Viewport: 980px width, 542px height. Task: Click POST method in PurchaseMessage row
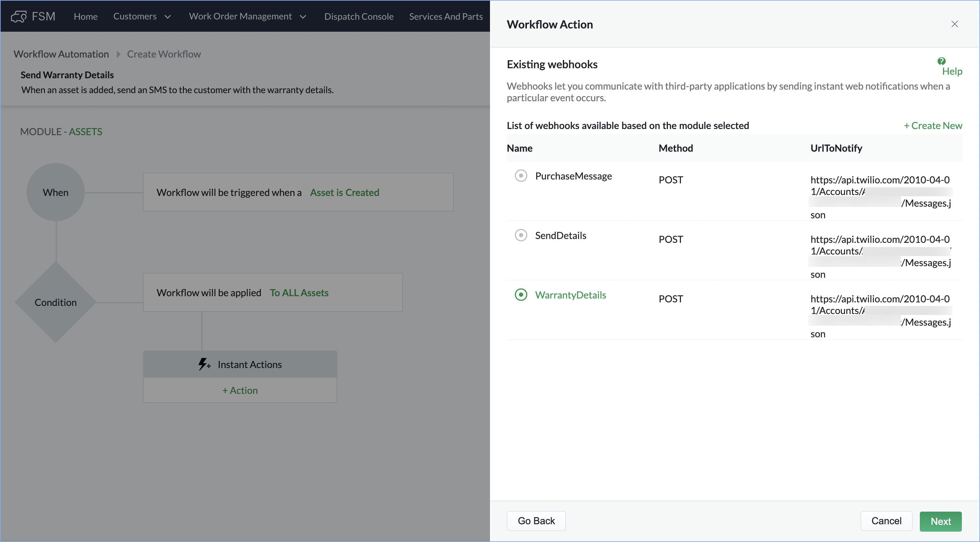[x=671, y=180]
